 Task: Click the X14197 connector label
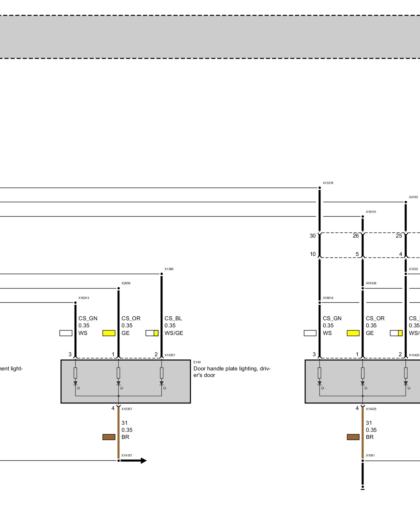coord(127,455)
